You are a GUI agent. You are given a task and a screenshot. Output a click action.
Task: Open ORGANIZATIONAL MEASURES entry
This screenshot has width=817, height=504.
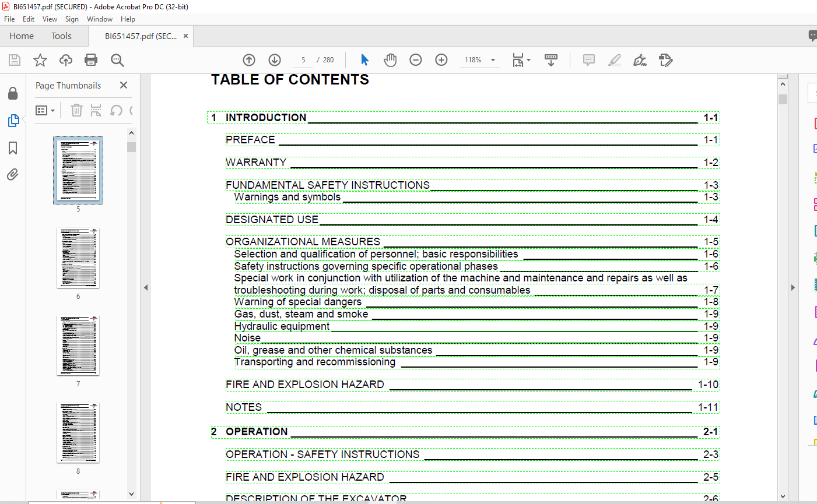[x=473, y=242]
